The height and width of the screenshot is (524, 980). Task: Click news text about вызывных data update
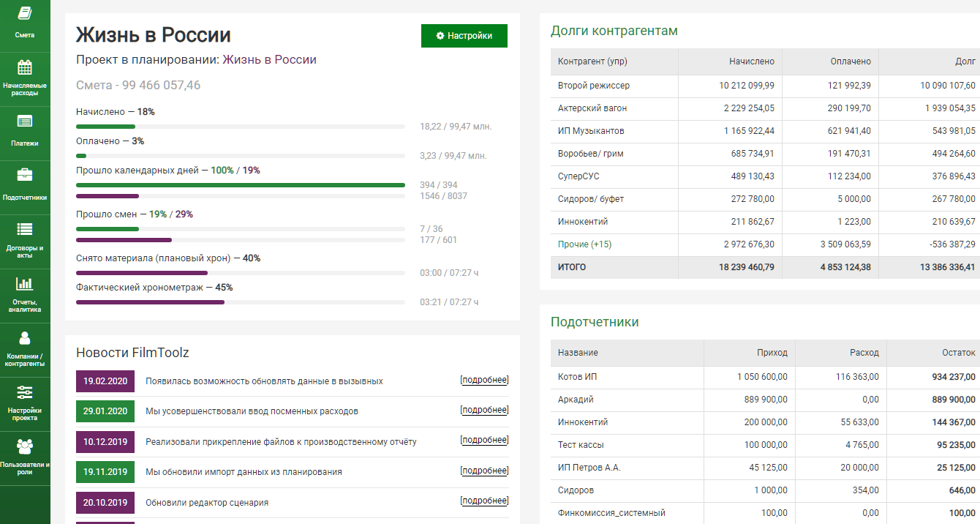[x=264, y=381]
